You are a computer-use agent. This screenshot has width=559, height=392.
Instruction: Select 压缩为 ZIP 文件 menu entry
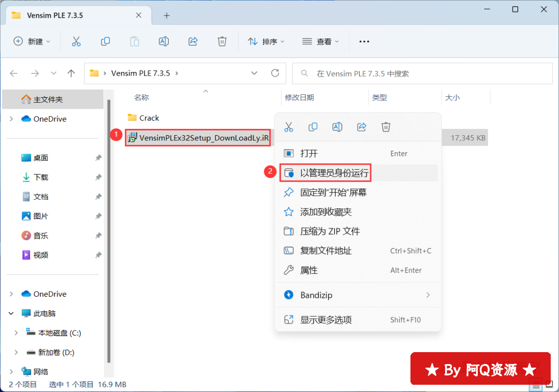358,231
